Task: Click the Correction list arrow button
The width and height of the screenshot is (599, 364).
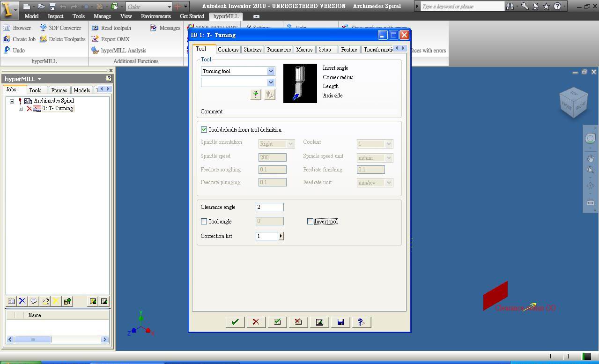Action: 281,236
